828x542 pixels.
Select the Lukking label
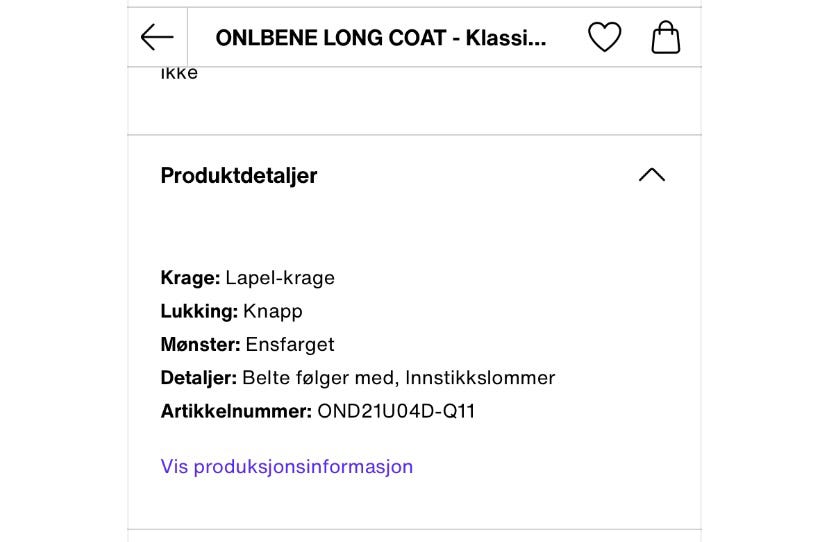(x=199, y=311)
